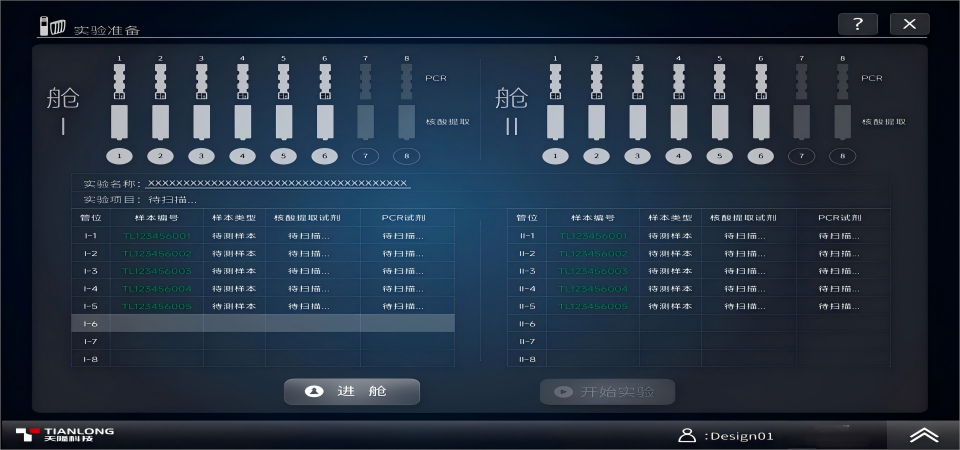Click the TIANLONG logo icon
The image size is (960, 450).
point(27,435)
